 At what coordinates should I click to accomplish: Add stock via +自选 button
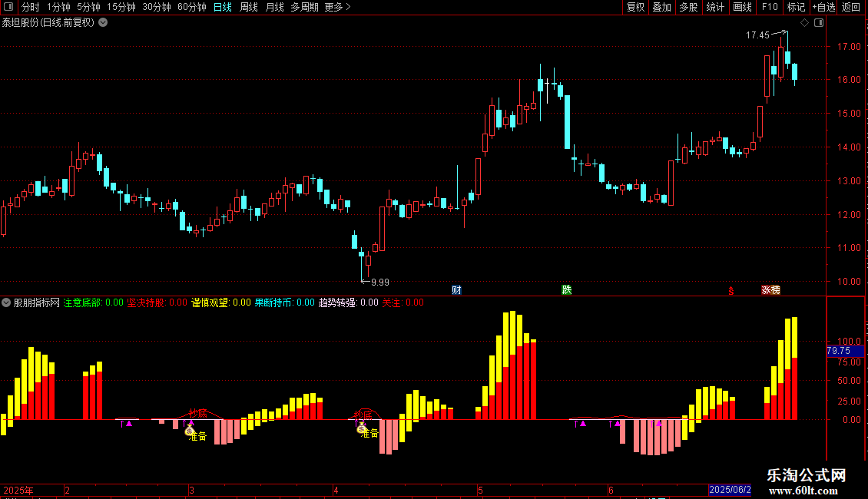point(823,7)
